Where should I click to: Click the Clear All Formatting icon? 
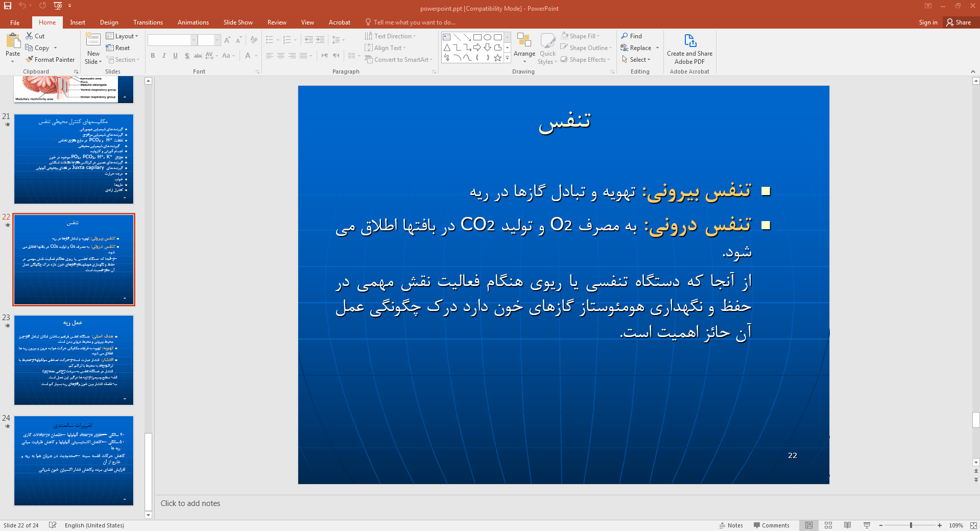(254, 40)
